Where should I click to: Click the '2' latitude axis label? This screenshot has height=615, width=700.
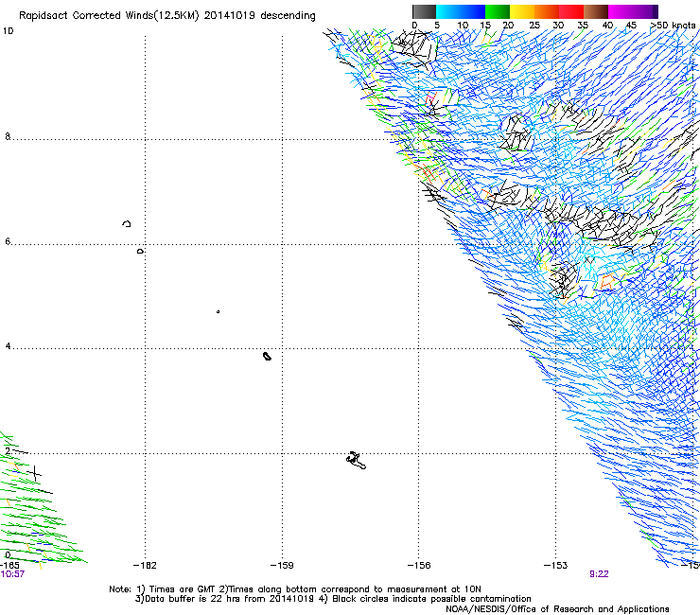[x=8, y=450]
